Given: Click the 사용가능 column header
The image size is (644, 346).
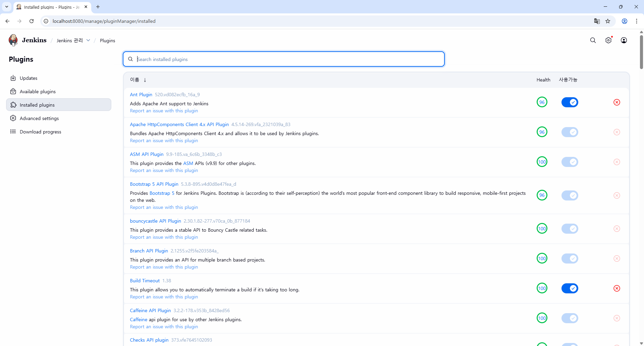Looking at the screenshot, I should pos(568,80).
